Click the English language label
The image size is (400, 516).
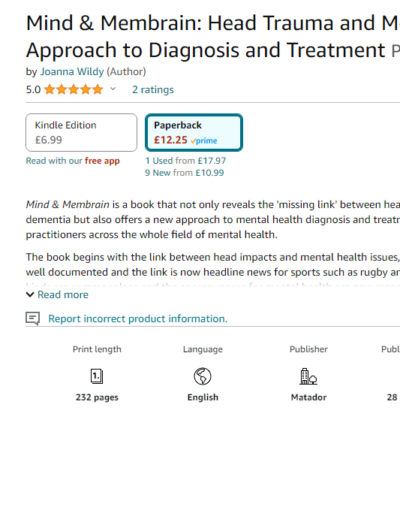tap(203, 397)
